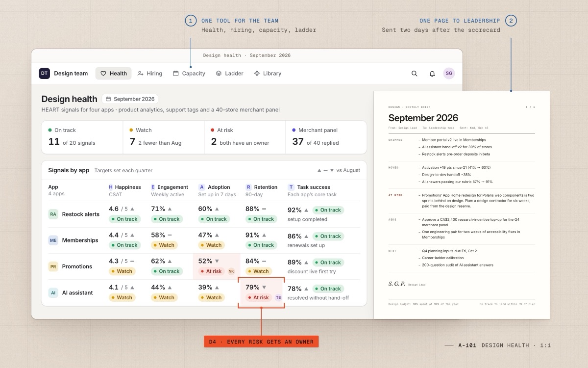Viewport: 588px width, 368px height.
Task: Click Memberships retention 91% value
Action: 252,235
